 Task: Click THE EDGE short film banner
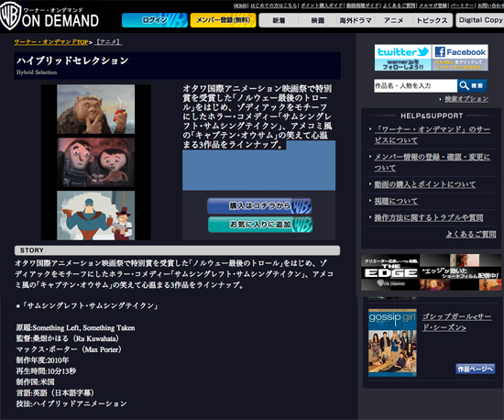coord(431,272)
